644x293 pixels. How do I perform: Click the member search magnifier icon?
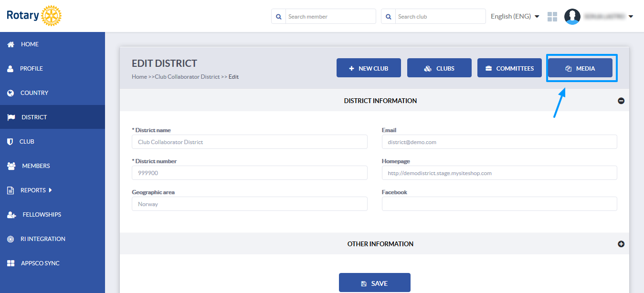pos(279,17)
